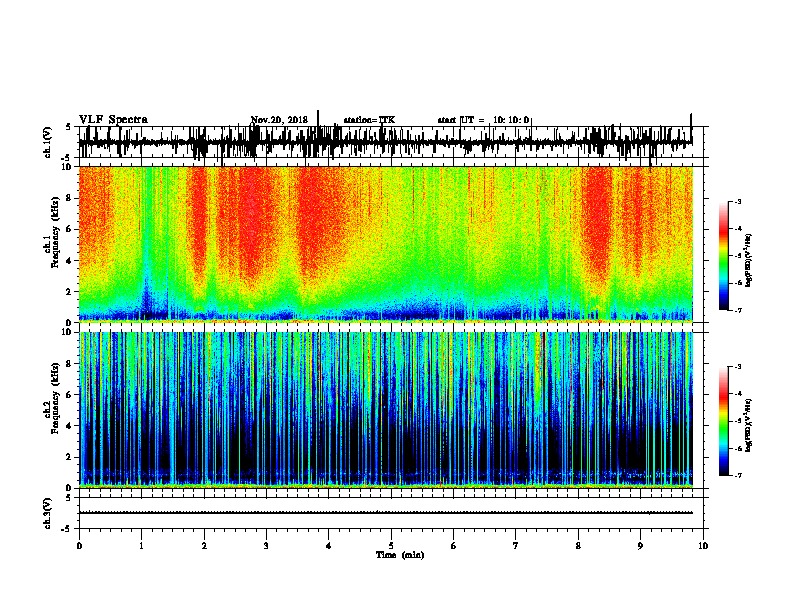The width and height of the screenshot is (792, 612).
Task: Click the "VLF Spectra" plot title
Action: (113, 120)
